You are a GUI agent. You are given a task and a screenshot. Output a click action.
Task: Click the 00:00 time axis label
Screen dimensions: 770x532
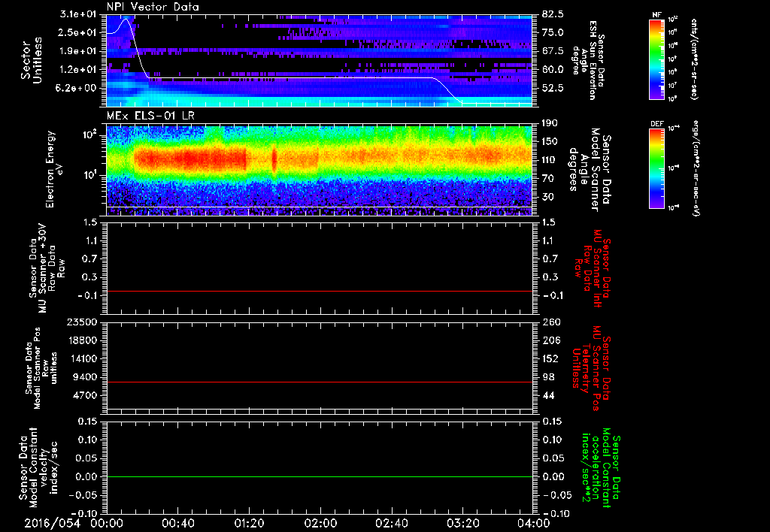click(107, 523)
